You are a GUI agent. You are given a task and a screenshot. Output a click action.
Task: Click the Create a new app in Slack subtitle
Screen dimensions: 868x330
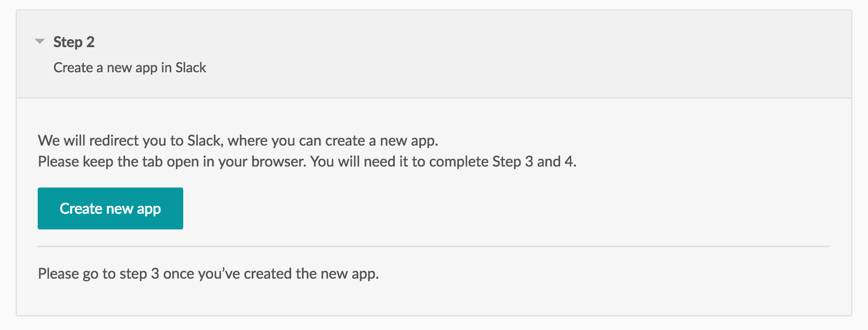point(129,68)
